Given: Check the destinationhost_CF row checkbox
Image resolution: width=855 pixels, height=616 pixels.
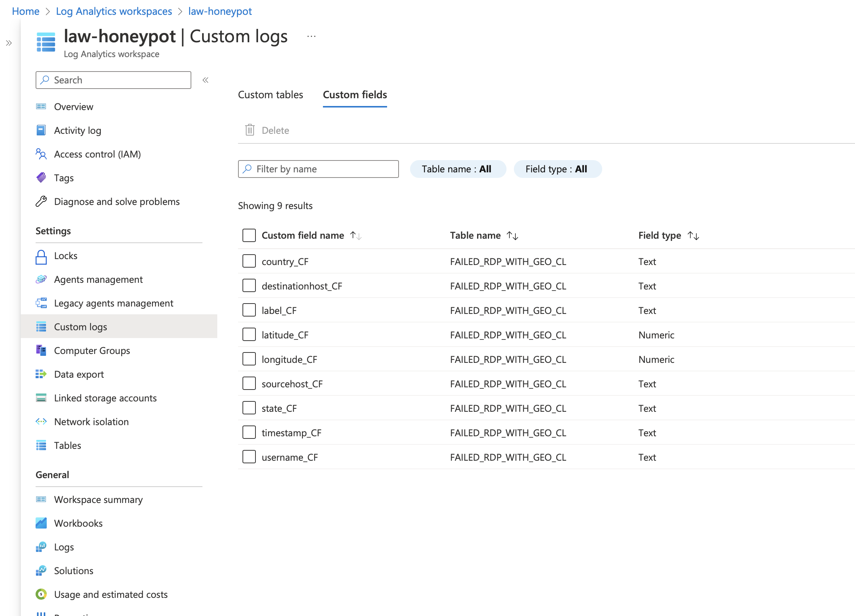Looking at the screenshot, I should (x=249, y=286).
